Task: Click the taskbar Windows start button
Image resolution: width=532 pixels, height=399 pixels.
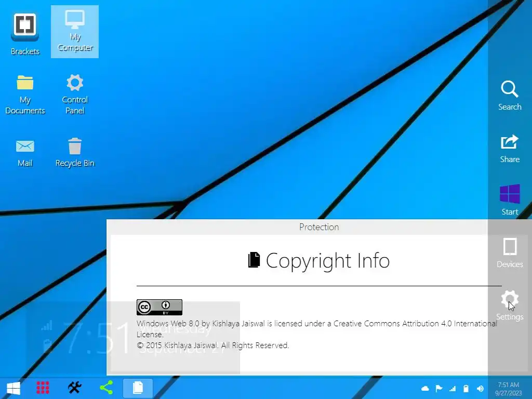Action: [14, 388]
